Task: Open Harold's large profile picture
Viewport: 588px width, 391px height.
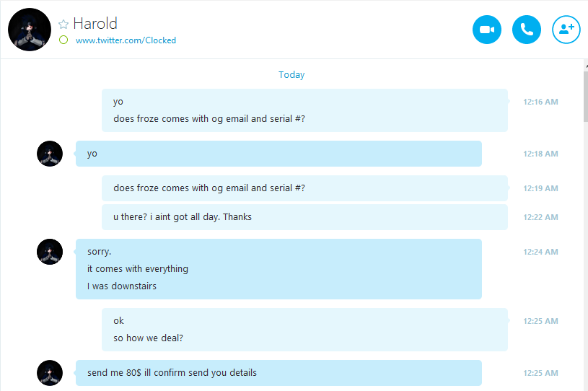Action: [x=30, y=30]
